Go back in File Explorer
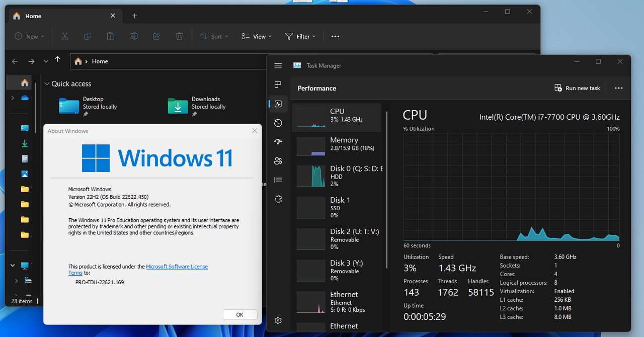 (x=15, y=61)
